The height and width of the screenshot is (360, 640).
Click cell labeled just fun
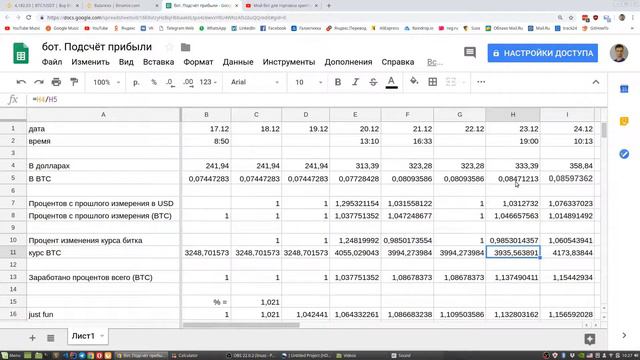point(103,314)
